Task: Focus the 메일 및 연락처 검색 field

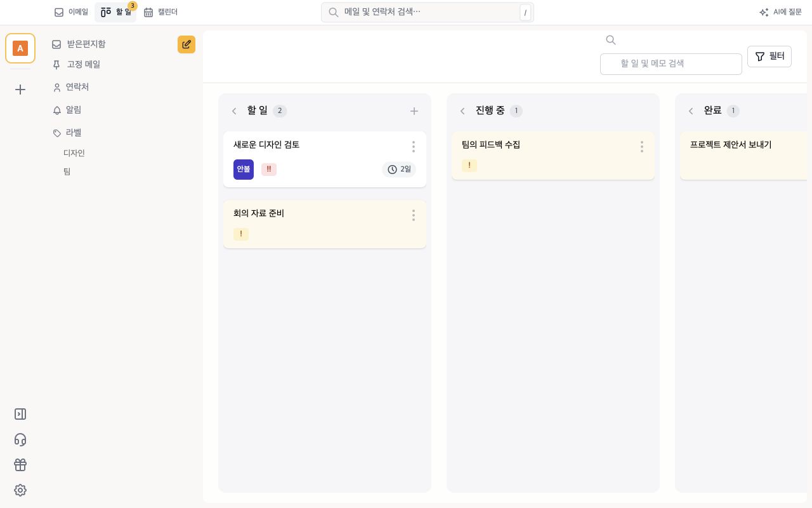Action: 428,12
